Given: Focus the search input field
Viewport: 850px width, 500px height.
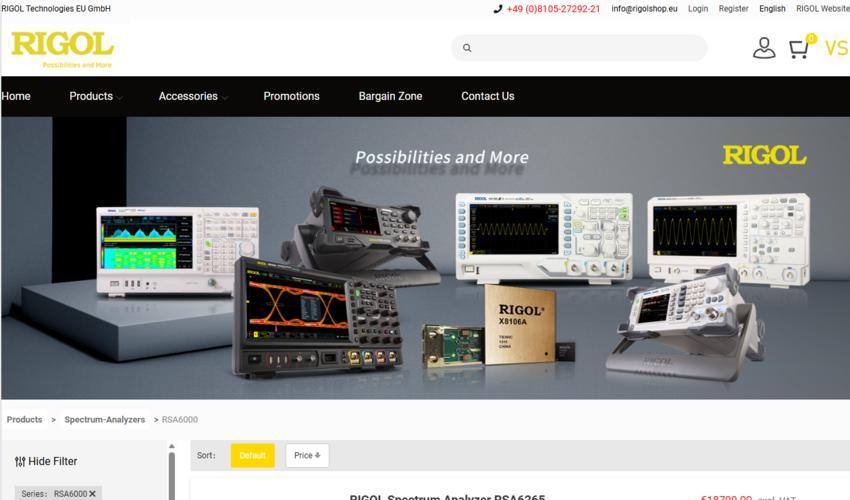Looking at the screenshot, I should click(579, 48).
